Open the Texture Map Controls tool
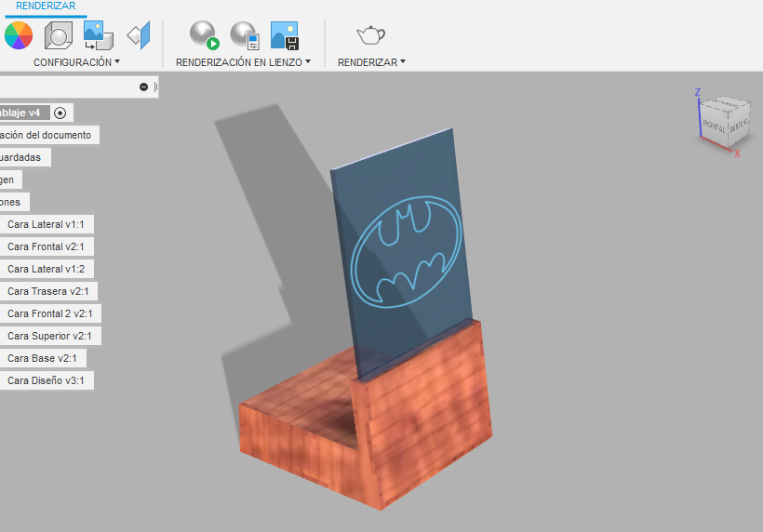Viewport: 763px width, 532px height. pyautogui.click(x=139, y=35)
